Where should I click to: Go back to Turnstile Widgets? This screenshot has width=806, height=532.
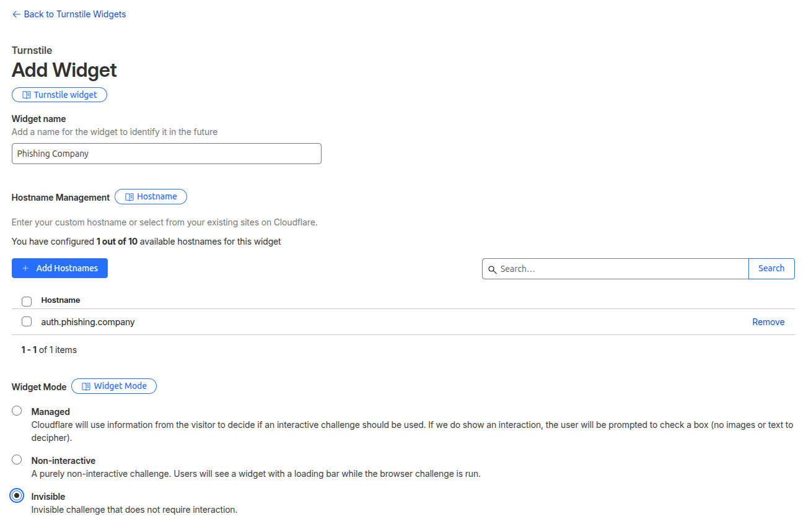tap(74, 14)
